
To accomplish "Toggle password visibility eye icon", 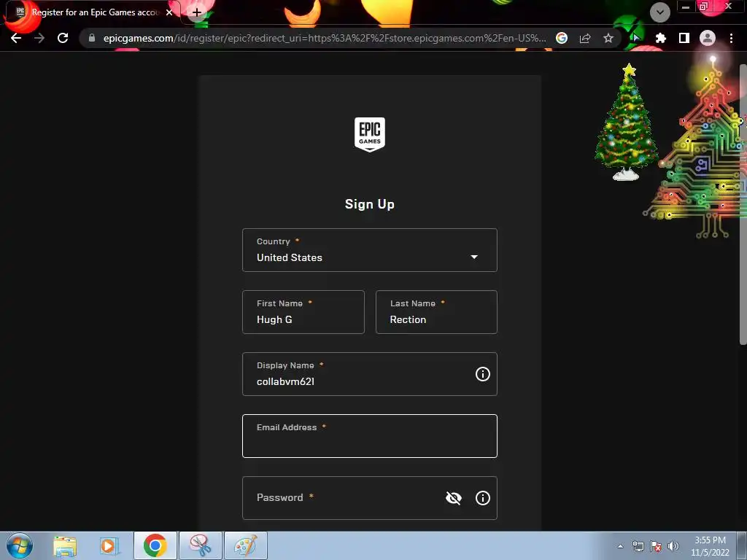I will [x=454, y=498].
